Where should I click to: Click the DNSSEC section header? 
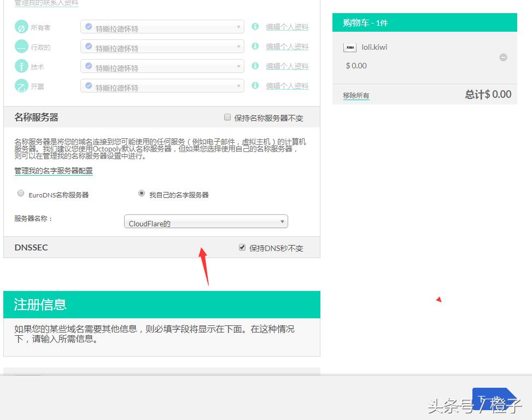31,247
